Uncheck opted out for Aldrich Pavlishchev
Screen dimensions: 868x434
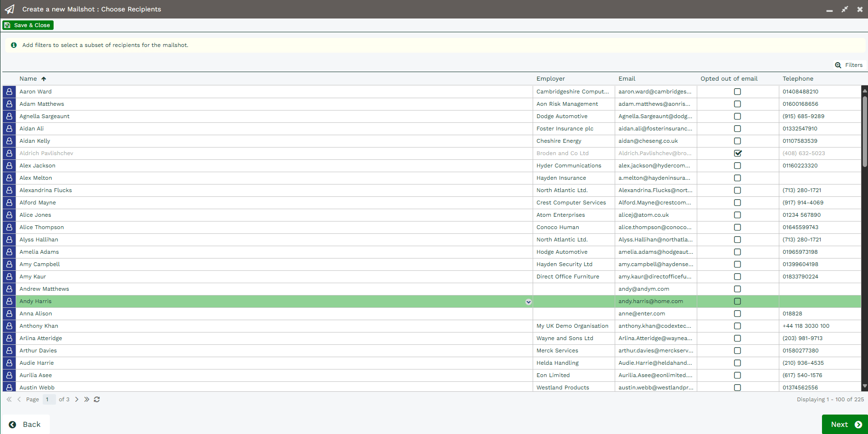coord(738,153)
